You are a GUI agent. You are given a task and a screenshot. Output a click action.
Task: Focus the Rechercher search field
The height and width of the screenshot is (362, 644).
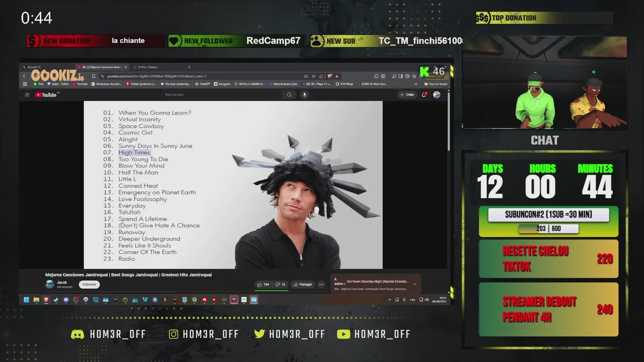pyautogui.click(x=223, y=95)
